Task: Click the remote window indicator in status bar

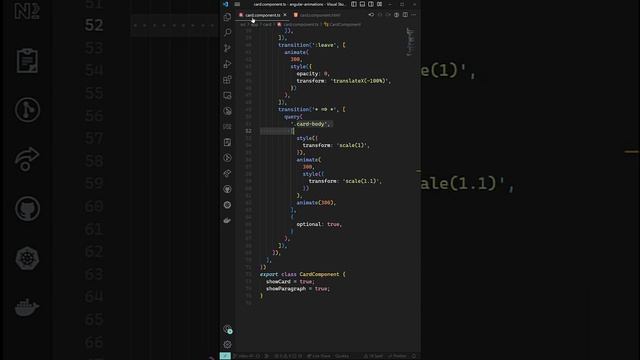Action: click(225, 356)
